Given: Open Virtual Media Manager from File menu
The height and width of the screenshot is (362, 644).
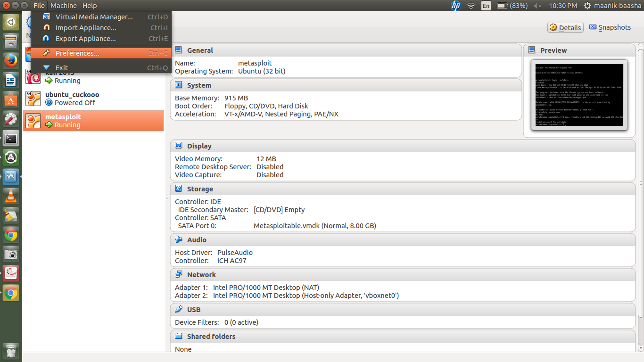Looking at the screenshot, I should pos(101,17).
